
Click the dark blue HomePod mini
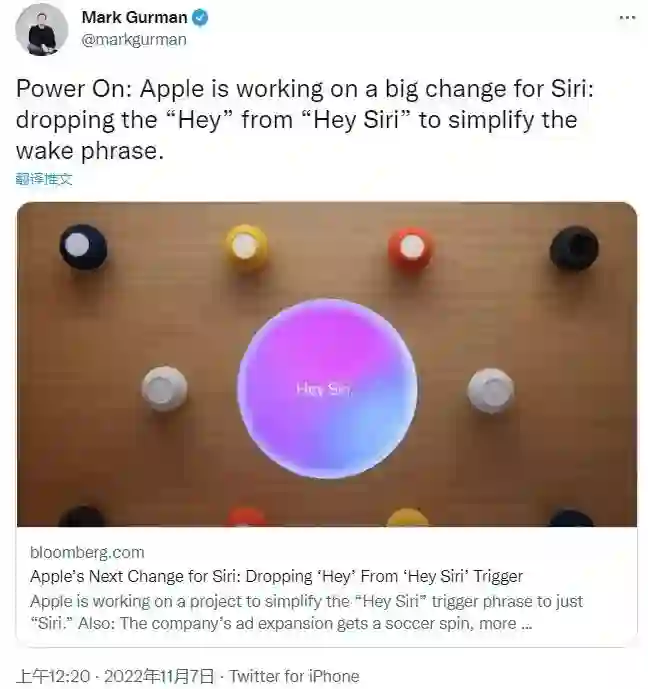click(83, 246)
